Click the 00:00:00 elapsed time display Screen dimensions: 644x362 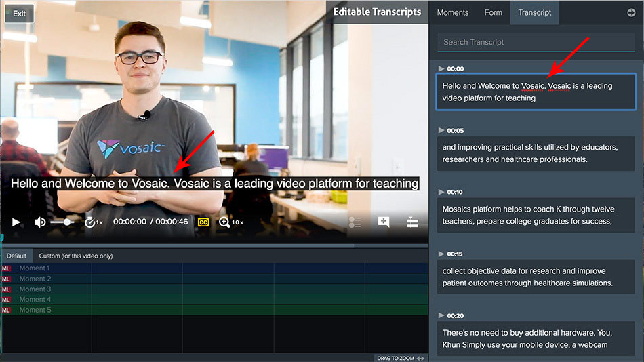click(129, 222)
